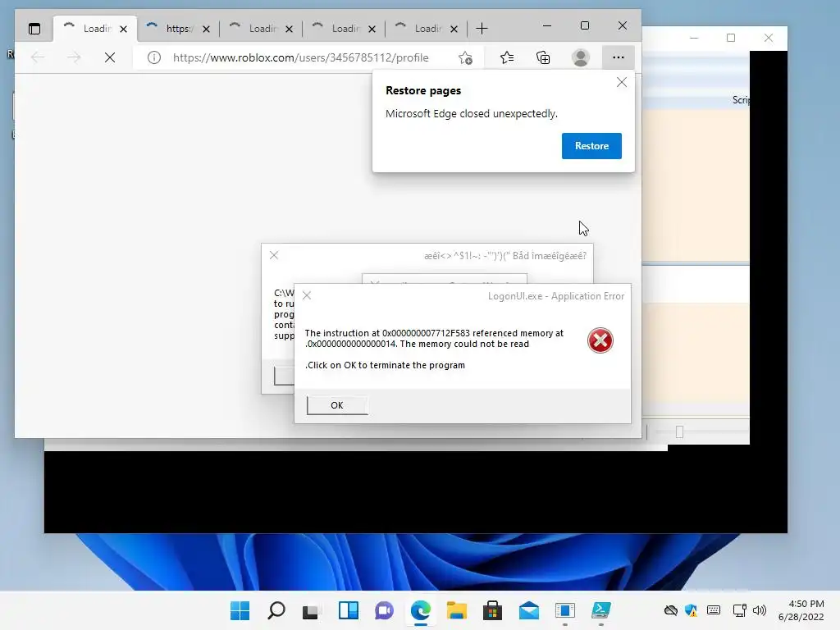Viewport: 840px width, 630px height.
Task: Add this page to favorites star
Action: (x=465, y=57)
